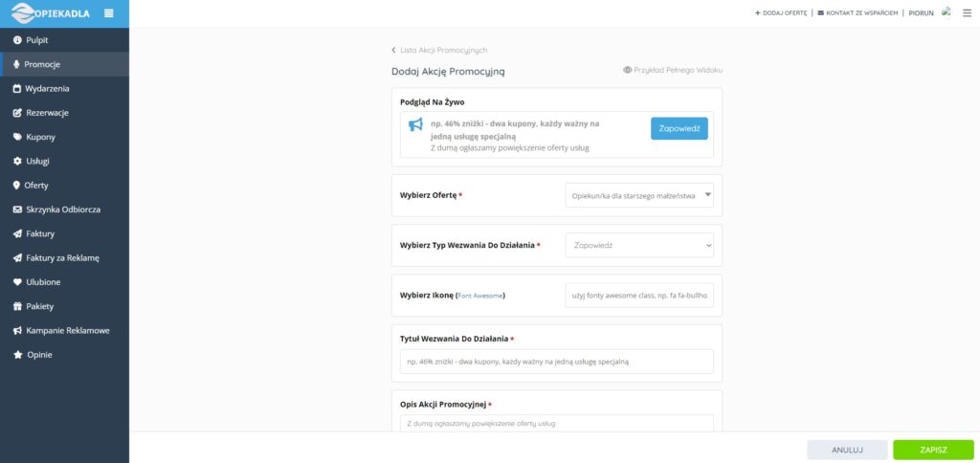
Task: Click the Usługi gear icon
Action: click(x=17, y=162)
